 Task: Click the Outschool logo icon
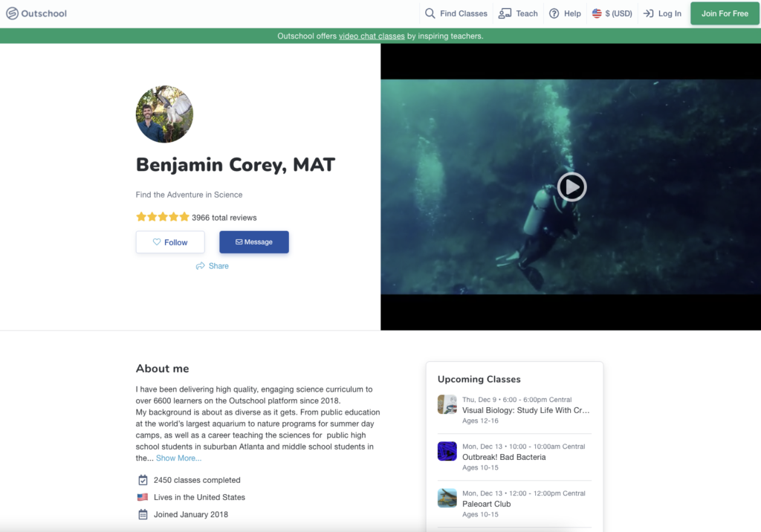pyautogui.click(x=12, y=13)
